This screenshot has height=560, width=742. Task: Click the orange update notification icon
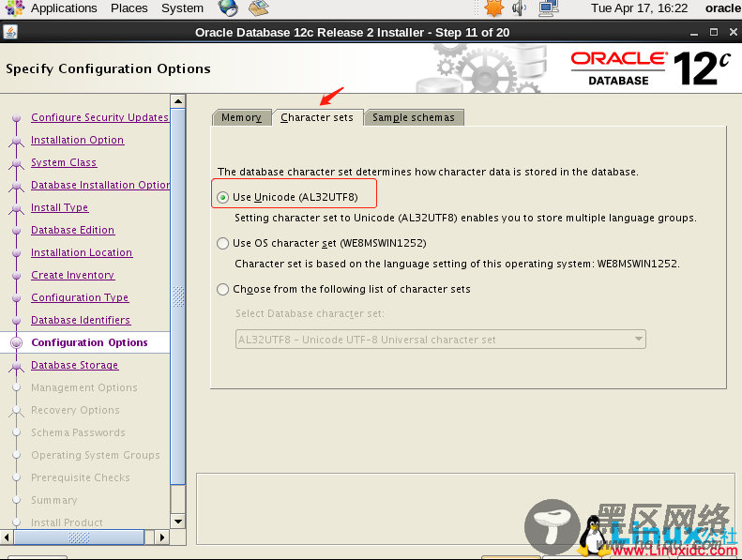(494, 8)
